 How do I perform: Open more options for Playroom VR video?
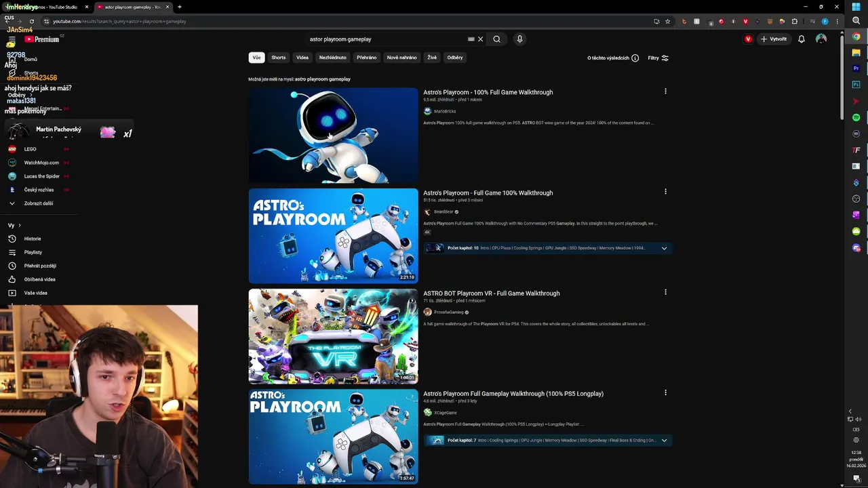coord(665,292)
